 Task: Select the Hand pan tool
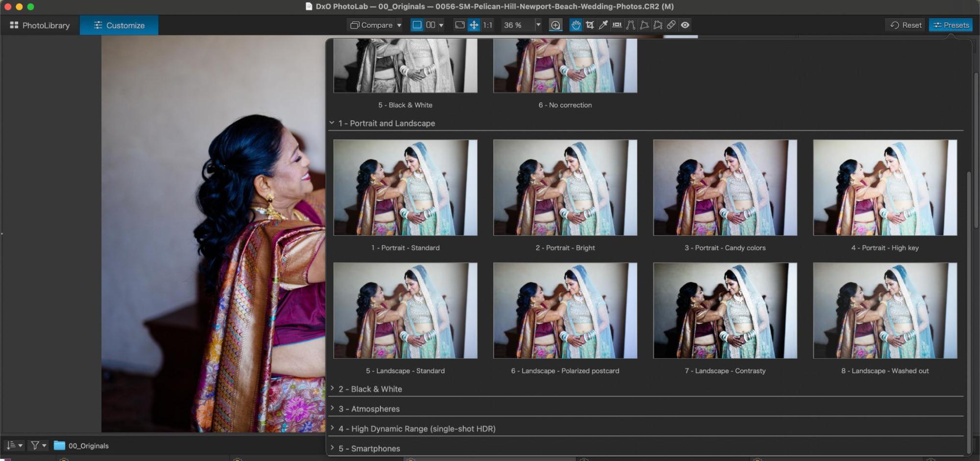(576, 25)
